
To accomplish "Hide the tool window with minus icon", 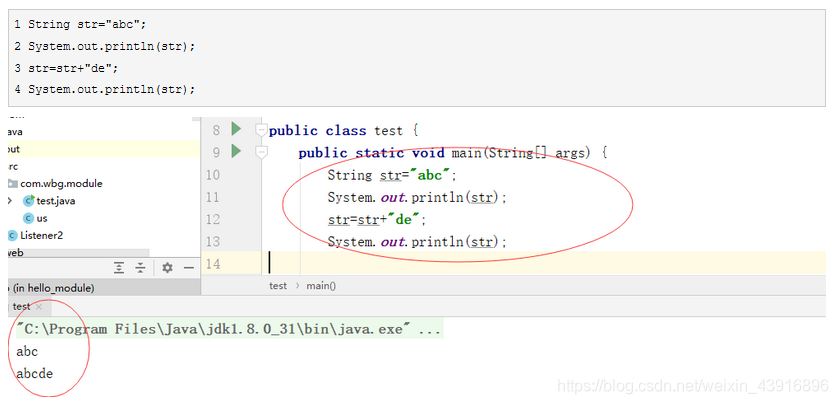I will [x=189, y=268].
